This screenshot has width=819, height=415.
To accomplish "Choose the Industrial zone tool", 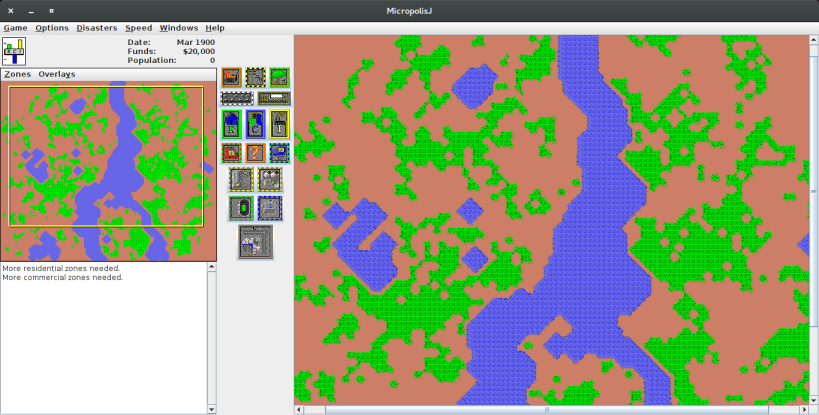I will point(279,124).
